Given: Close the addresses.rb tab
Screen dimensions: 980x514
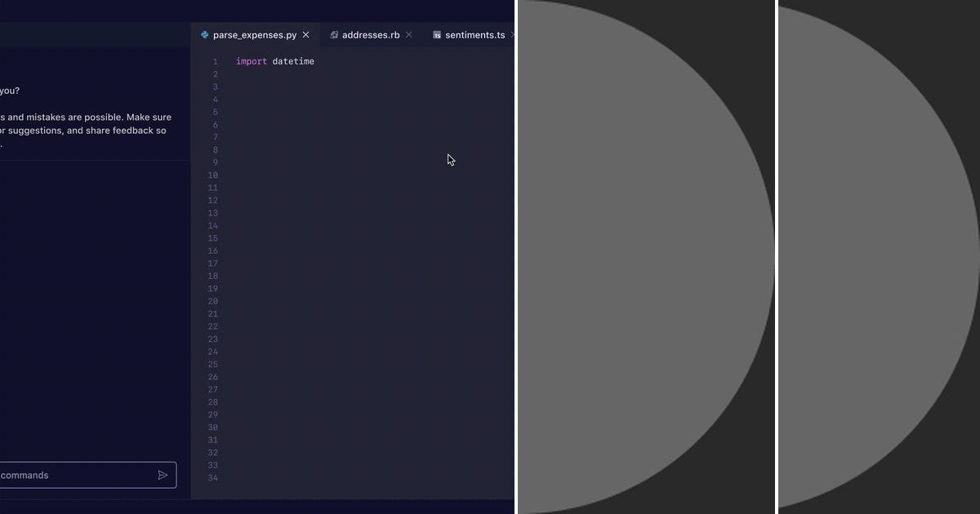Looking at the screenshot, I should [x=408, y=34].
